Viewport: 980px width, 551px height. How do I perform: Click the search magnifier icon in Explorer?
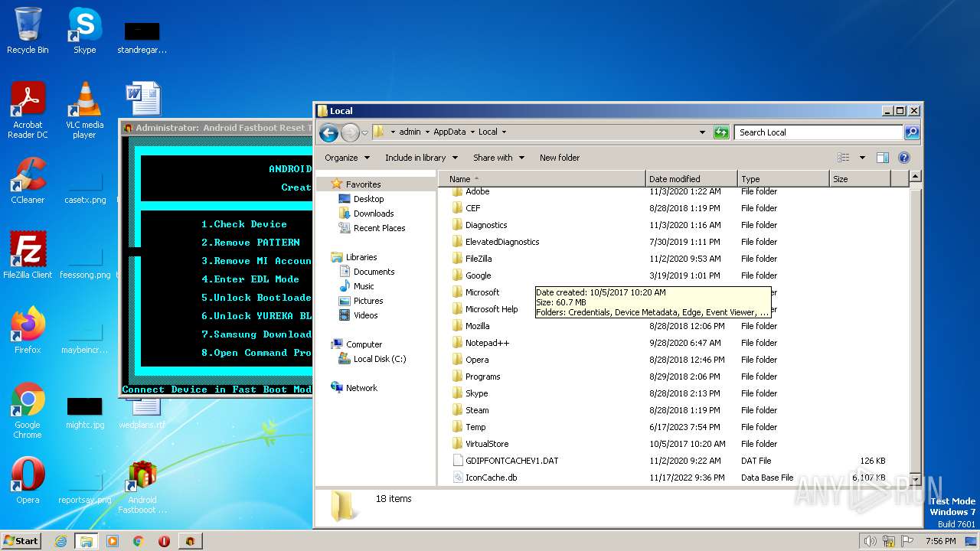point(911,132)
